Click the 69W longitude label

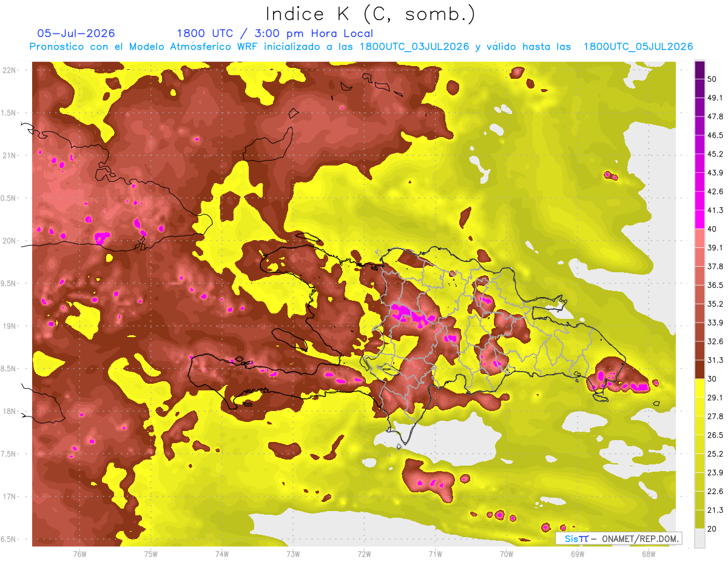coord(578,554)
